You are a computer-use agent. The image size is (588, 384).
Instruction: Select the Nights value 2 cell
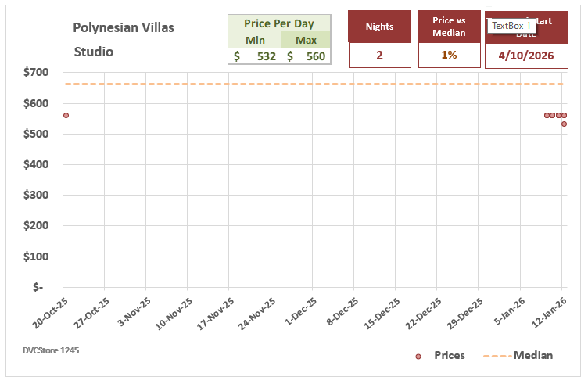click(x=379, y=56)
